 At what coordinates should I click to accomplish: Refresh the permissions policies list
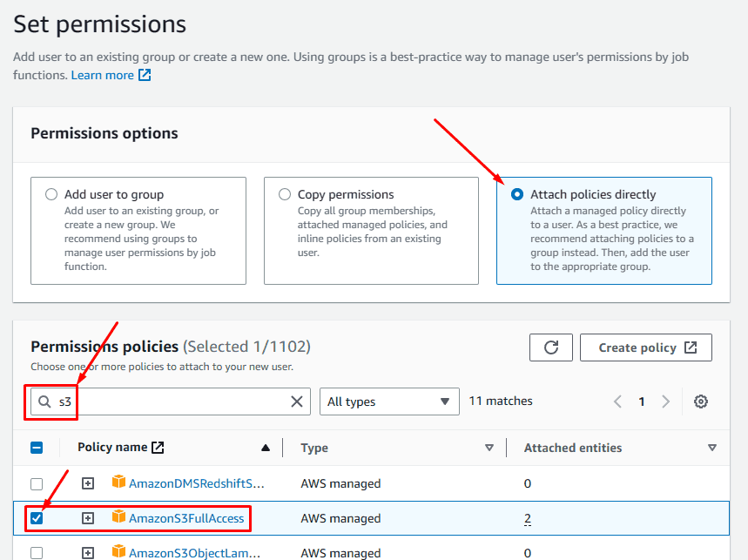tap(550, 347)
